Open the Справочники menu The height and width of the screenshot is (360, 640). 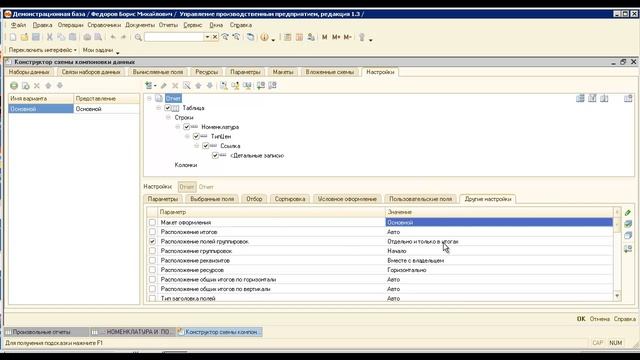point(104,25)
